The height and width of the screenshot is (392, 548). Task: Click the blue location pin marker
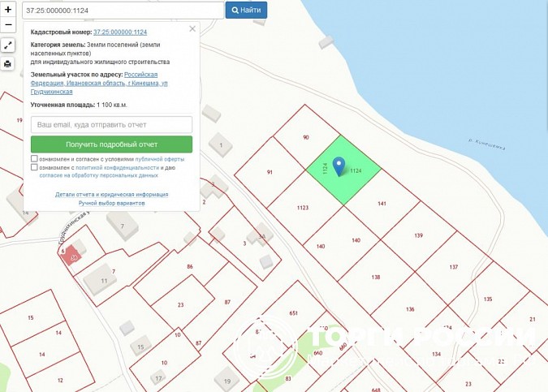pos(339,166)
